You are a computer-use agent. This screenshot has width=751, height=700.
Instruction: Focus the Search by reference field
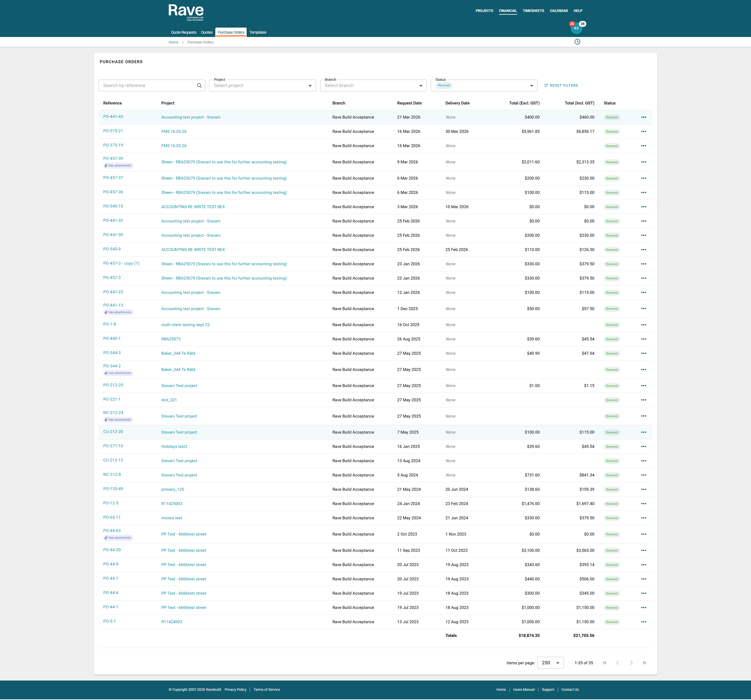(x=147, y=85)
